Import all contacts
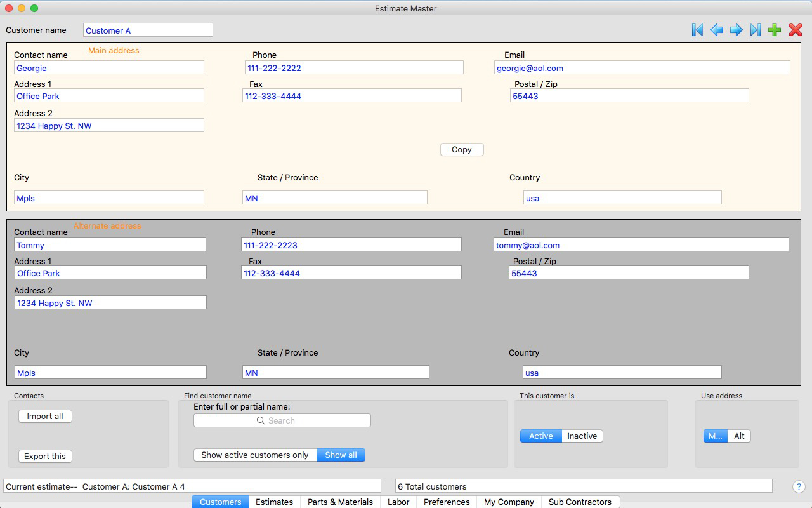Screen dimensions: 812x508 coord(45,416)
